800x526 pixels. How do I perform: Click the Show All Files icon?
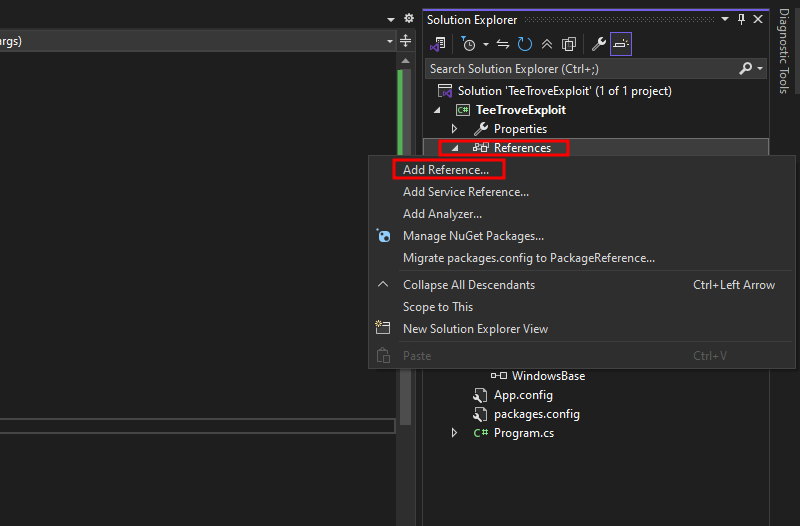click(569, 44)
